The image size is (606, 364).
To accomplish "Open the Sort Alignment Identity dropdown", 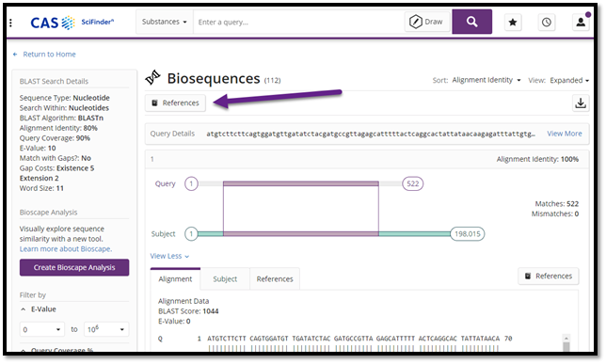I will click(x=486, y=80).
